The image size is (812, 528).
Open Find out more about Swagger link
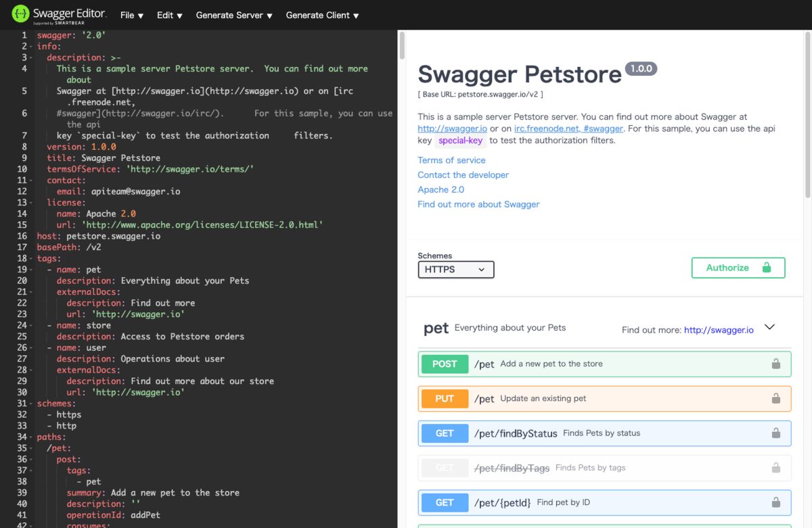coord(478,204)
